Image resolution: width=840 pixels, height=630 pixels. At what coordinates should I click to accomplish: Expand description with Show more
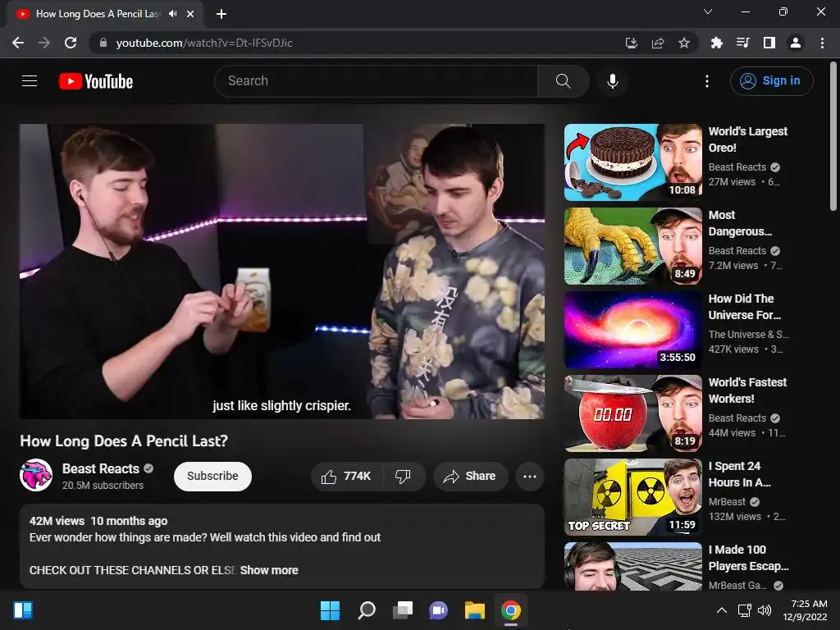(x=269, y=571)
